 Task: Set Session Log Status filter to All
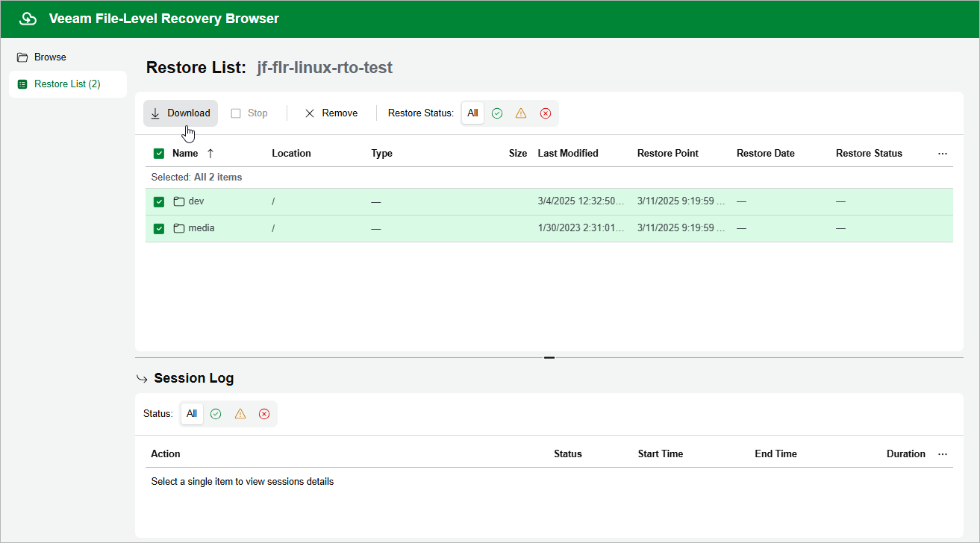click(192, 413)
